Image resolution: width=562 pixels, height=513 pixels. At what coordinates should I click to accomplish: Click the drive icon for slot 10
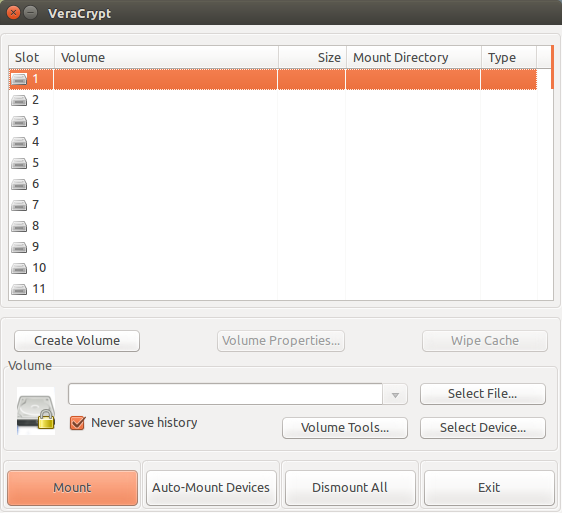pos(19,268)
